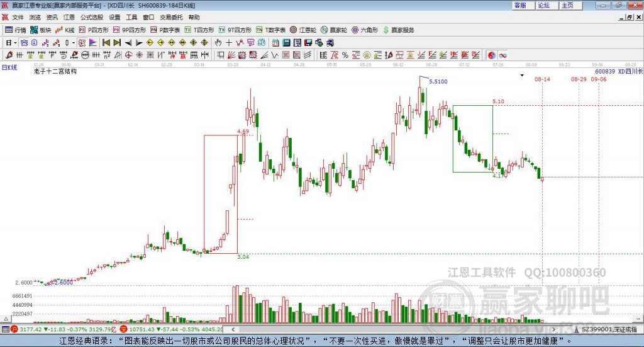Open the 工具 menu
The width and height of the screenshot is (644, 347).
[131, 17]
